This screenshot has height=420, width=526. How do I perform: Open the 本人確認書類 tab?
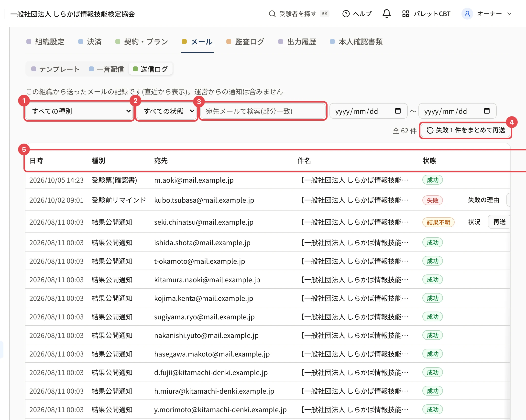(x=356, y=42)
